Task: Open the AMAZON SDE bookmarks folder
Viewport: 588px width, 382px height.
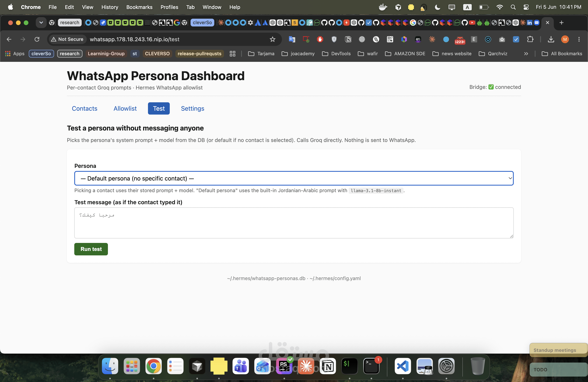Action: tap(405, 54)
